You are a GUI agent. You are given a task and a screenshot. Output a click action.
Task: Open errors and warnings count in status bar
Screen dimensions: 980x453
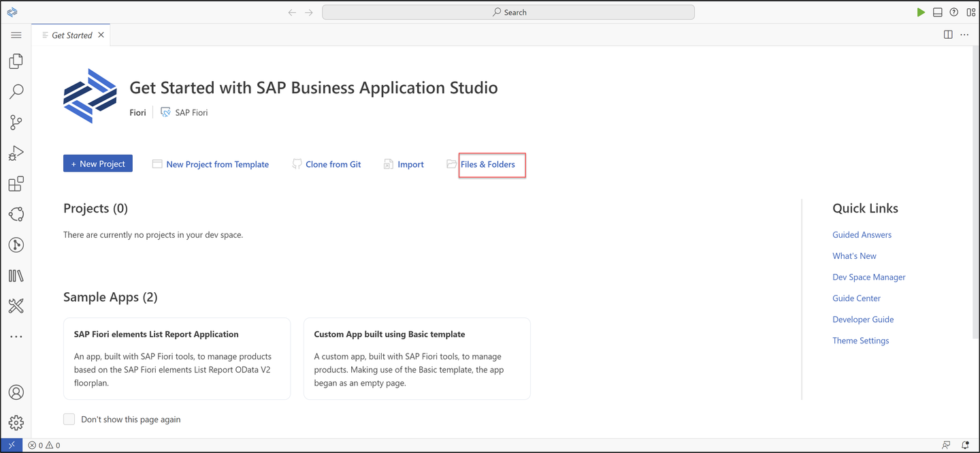pyautogui.click(x=44, y=446)
